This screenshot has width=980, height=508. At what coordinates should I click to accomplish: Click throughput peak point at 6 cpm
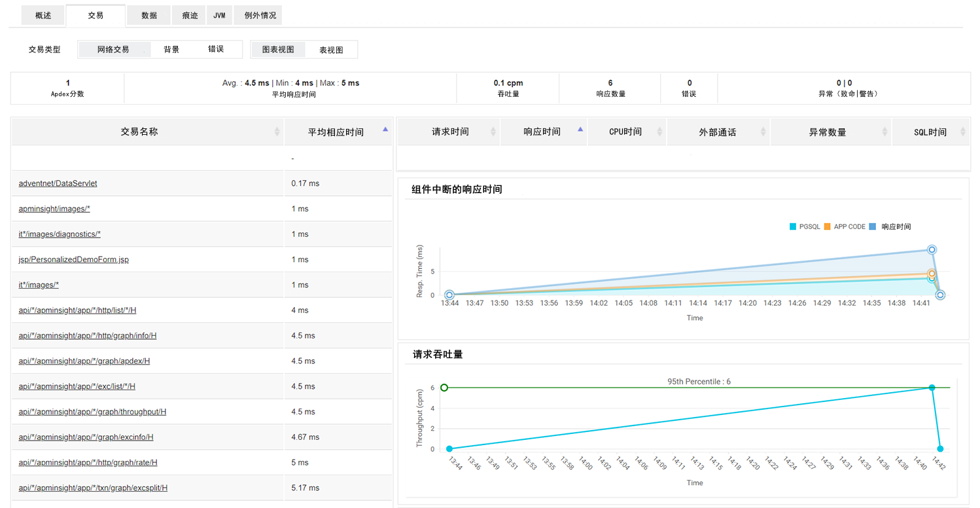[x=932, y=388]
